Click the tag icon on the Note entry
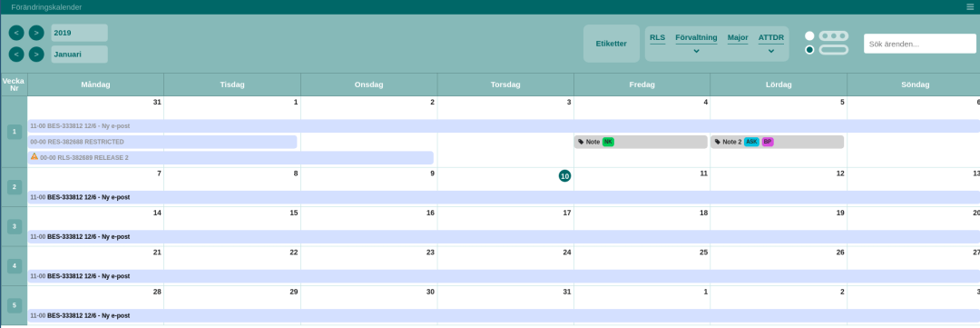 pyautogui.click(x=581, y=142)
